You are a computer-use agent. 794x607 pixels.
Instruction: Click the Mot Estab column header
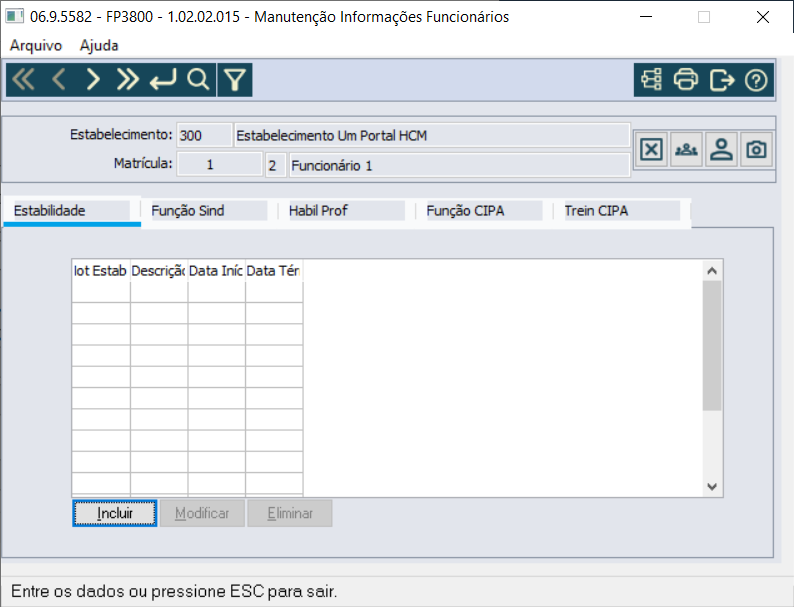[101, 271]
